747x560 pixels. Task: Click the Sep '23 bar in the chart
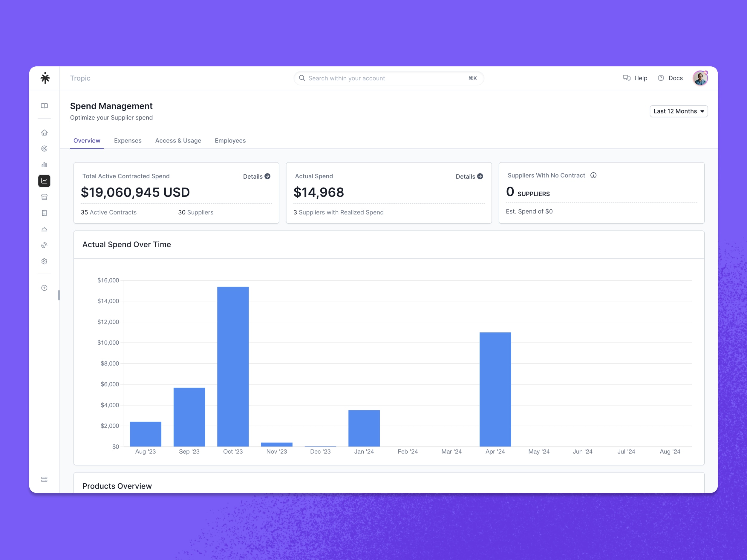(189, 417)
